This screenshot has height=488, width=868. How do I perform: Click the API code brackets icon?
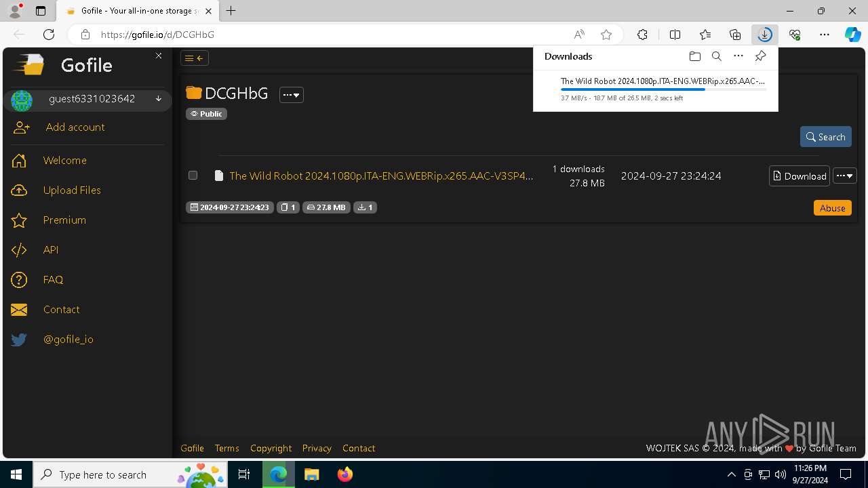click(x=19, y=250)
